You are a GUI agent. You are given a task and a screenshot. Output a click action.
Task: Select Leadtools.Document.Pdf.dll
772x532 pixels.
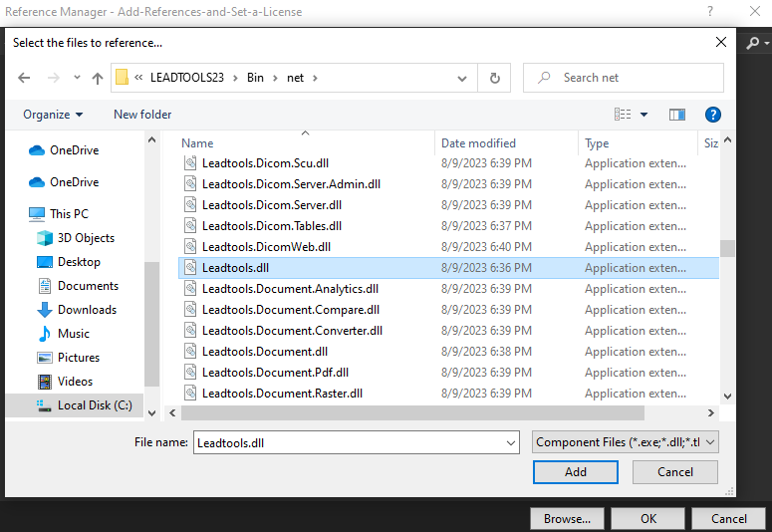click(275, 373)
